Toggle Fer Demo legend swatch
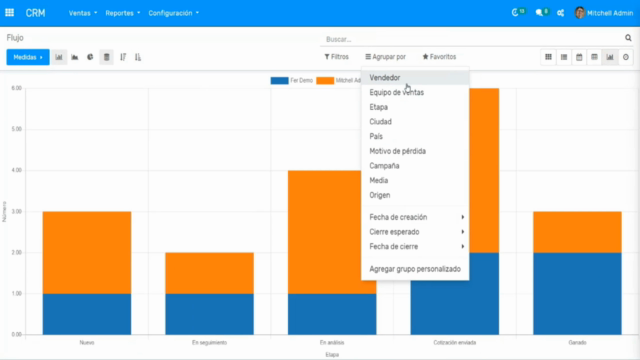 pyautogui.click(x=280, y=80)
